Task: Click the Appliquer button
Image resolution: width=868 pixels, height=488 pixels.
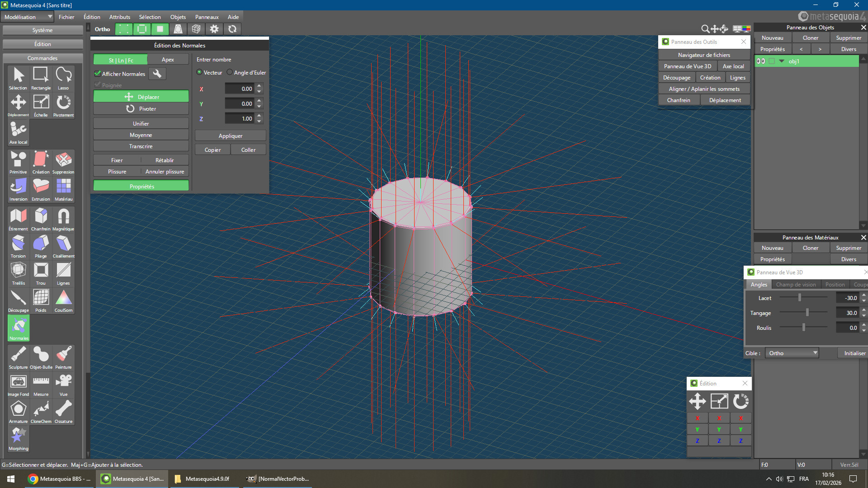Action: point(230,136)
